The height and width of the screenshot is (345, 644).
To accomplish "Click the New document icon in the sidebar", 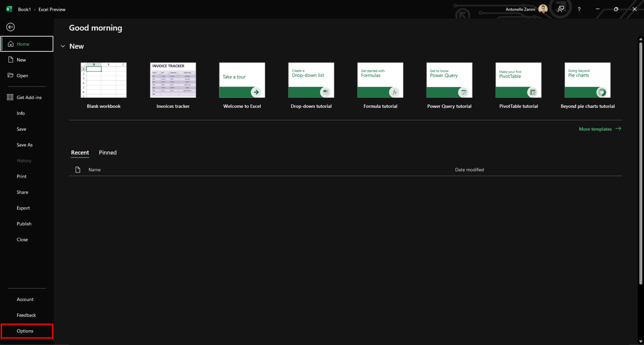I will pyautogui.click(x=10, y=60).
